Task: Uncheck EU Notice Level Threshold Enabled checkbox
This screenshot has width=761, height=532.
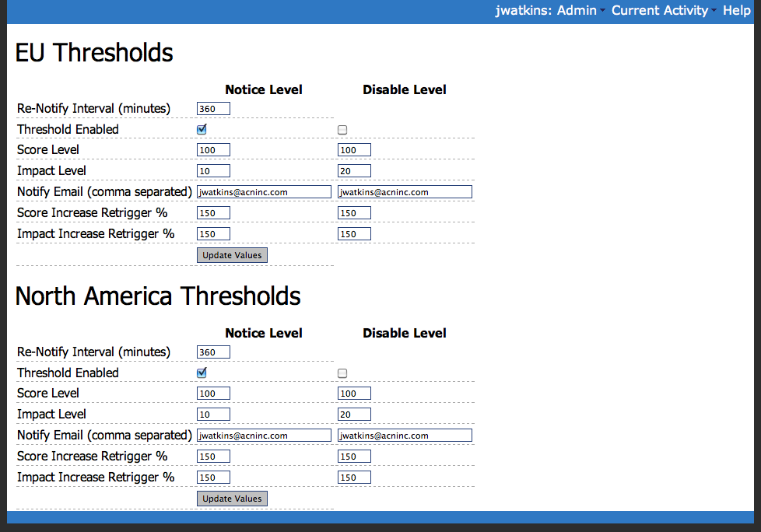Action: (202, 130)
